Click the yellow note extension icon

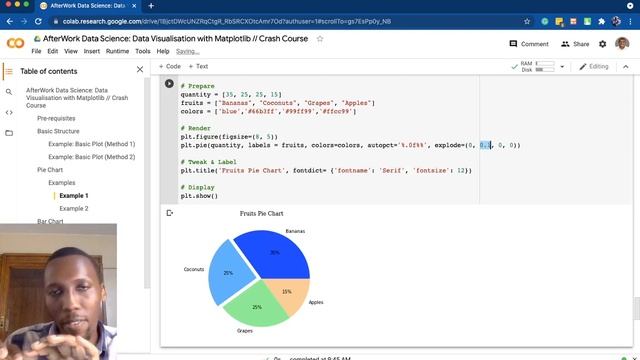559,21
